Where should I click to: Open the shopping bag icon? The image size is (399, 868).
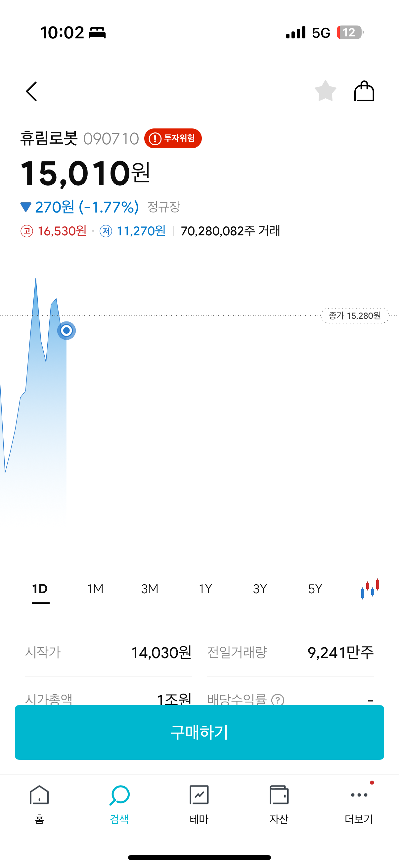point(364,91)
